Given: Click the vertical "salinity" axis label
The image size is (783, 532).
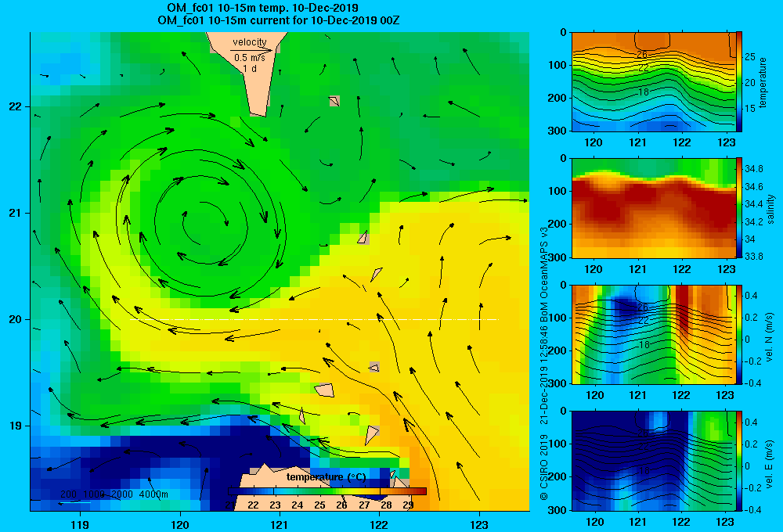Looking at the screenshot, I should click(770, 209).
